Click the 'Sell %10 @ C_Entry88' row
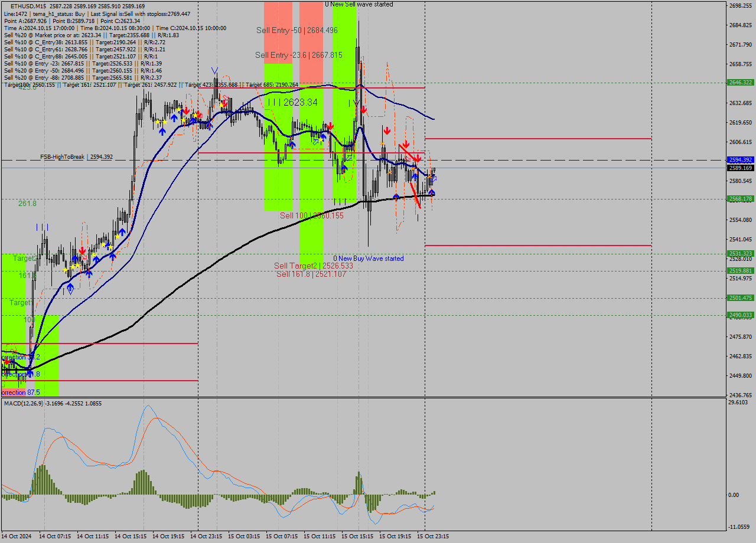 click(x=82, y=56)
